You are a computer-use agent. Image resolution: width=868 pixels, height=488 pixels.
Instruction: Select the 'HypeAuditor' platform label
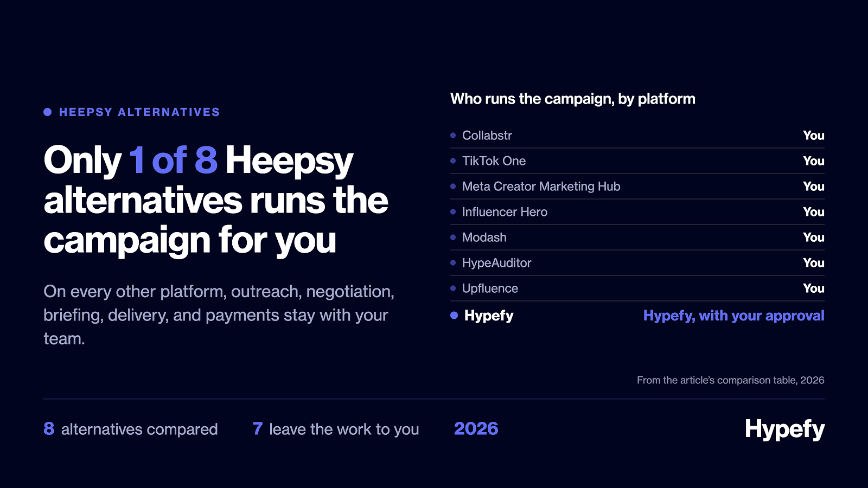[x=496, y=263]
